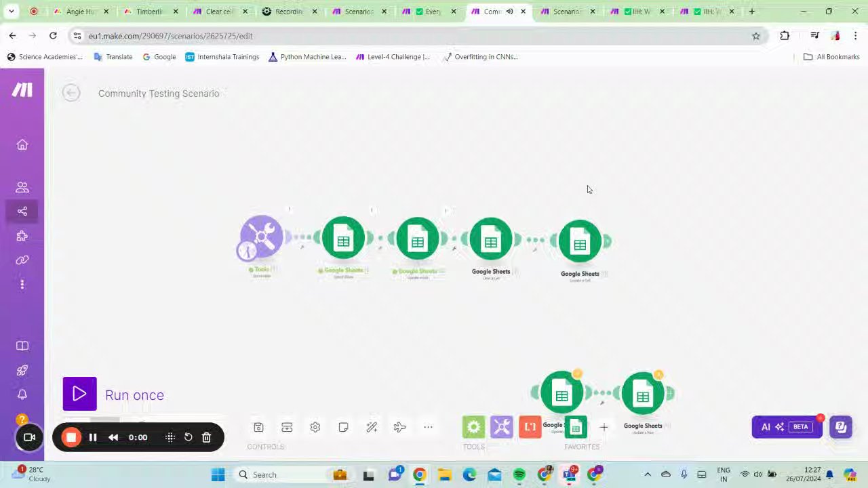This screenshot has width=868, height=488.
Task: Open Scenarios via the share-nodes sidebar icon
Action: click(x=22, y=211)
